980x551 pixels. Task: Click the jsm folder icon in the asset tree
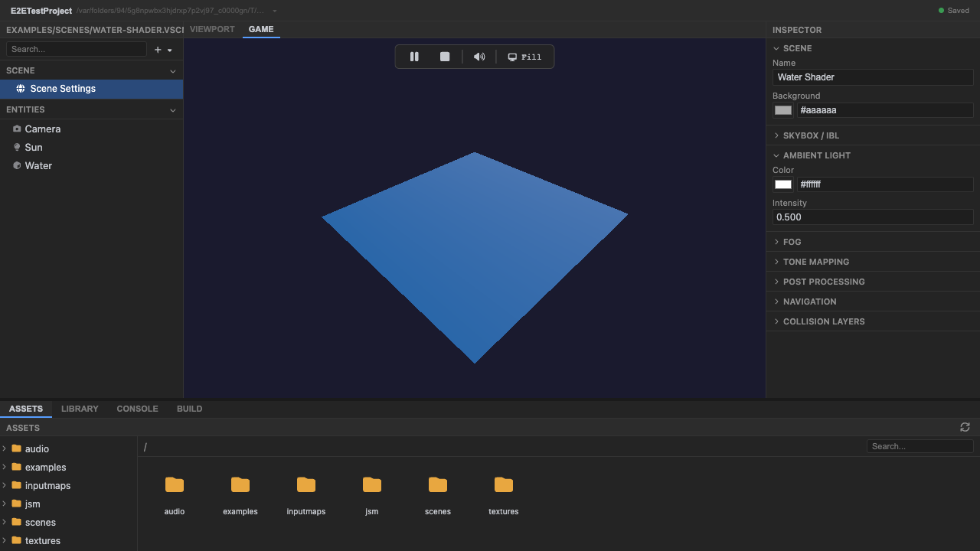coord(16,504)
